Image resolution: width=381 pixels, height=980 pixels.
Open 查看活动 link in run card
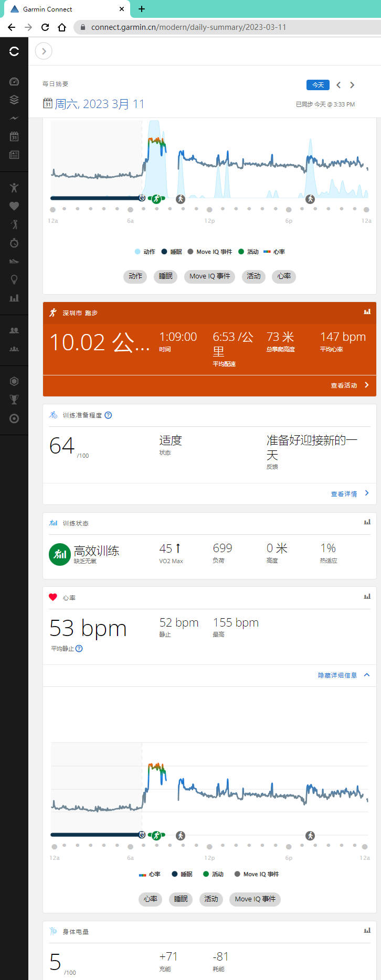click(349, 385)
